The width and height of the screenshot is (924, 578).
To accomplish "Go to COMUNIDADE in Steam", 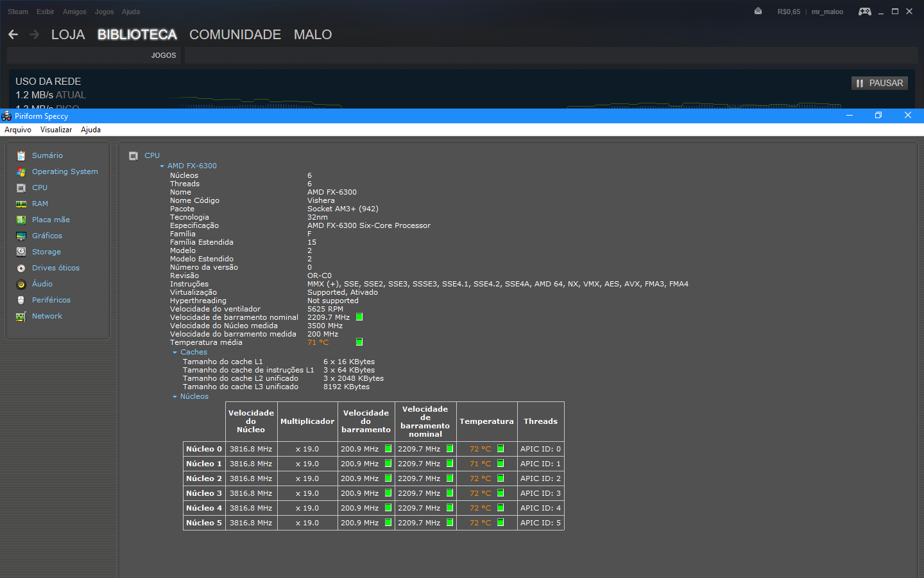I will click(235, 35).
